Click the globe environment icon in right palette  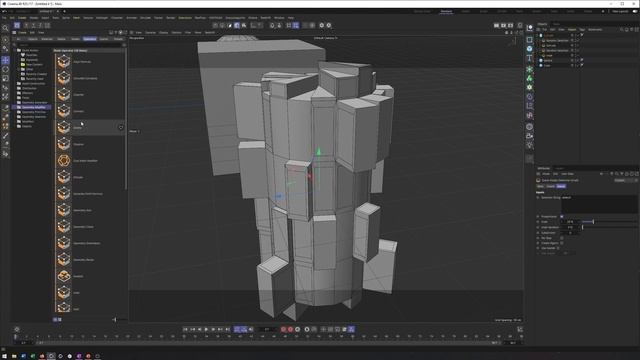529,127
